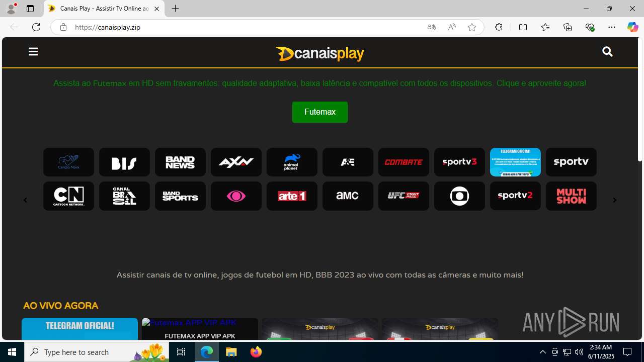Viewport: 644px width, 362px height.
Task: Select the Combate channel tile
Action: coord(404,162)
